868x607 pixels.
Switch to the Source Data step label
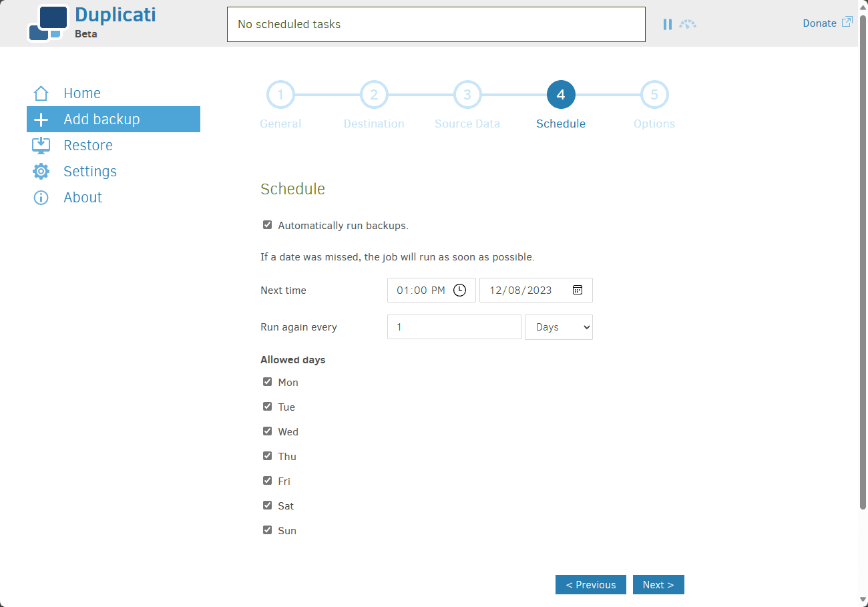pos(467,124)
